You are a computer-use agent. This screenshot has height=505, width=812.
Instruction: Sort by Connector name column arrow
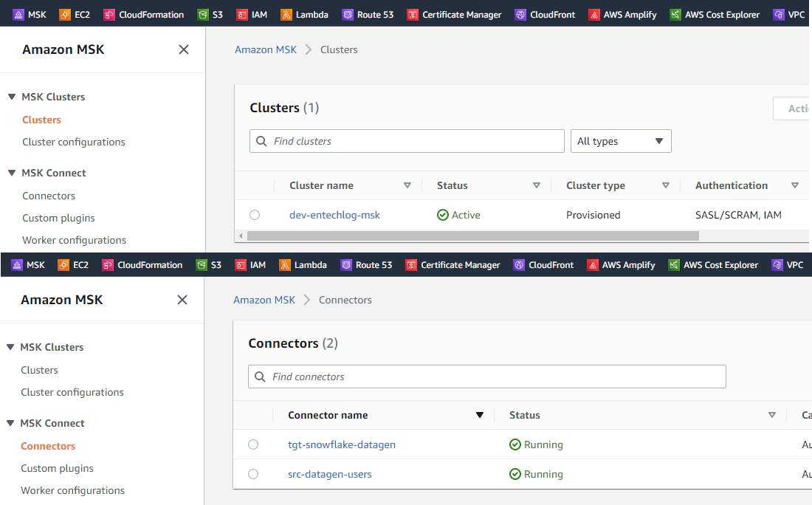(480, 415)
